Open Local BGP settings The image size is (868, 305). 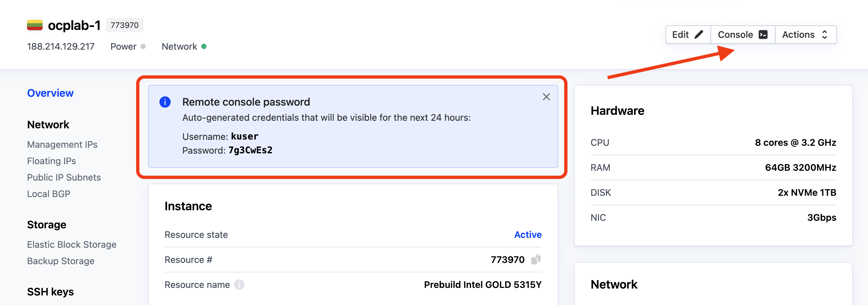click(49, 194)
